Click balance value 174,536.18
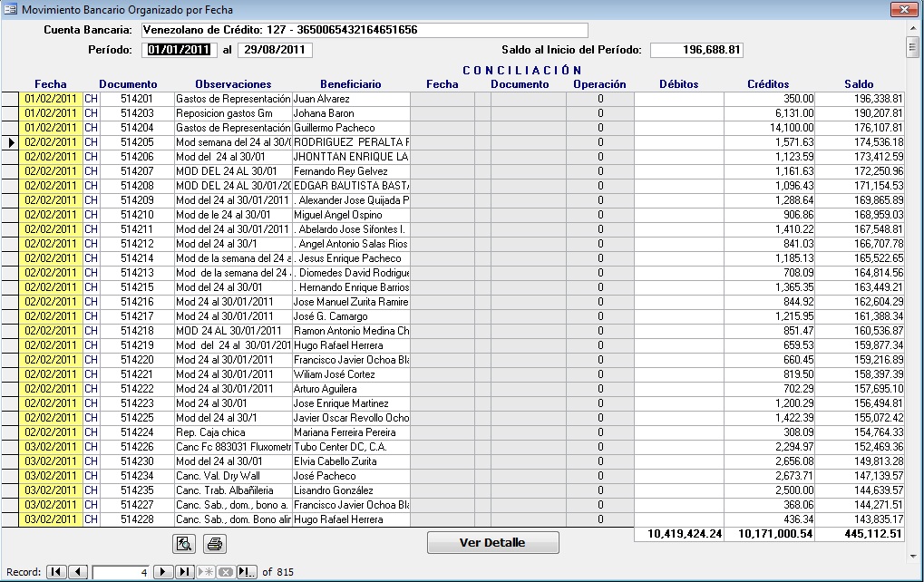This screenshot has height=582, width=924. (x=879, y=142)
